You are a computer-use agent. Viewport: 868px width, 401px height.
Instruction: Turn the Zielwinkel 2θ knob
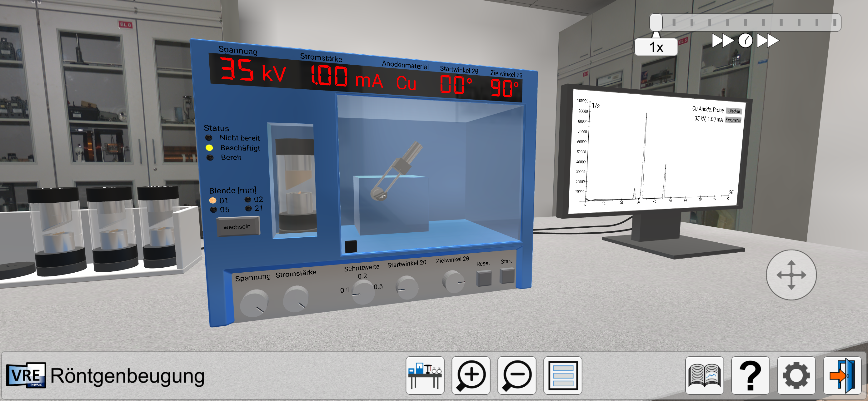click(x=454, y=282)
